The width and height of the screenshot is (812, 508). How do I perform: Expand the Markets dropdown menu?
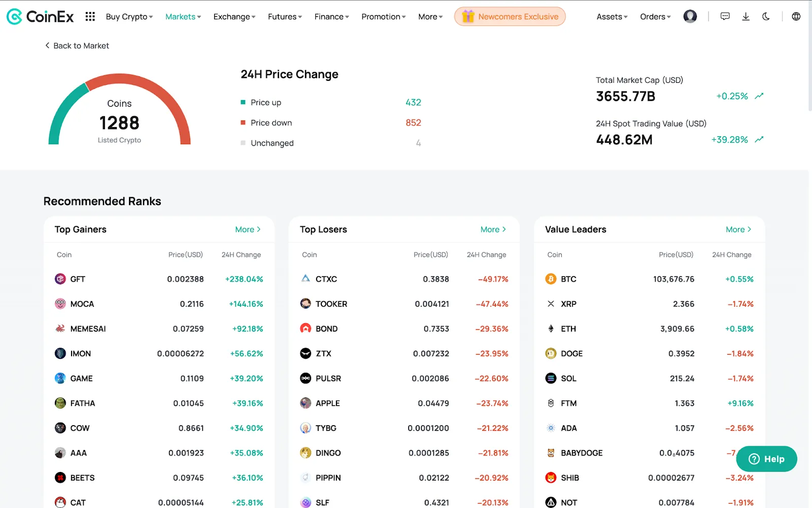pyautogui.click(x=183, y=17)
